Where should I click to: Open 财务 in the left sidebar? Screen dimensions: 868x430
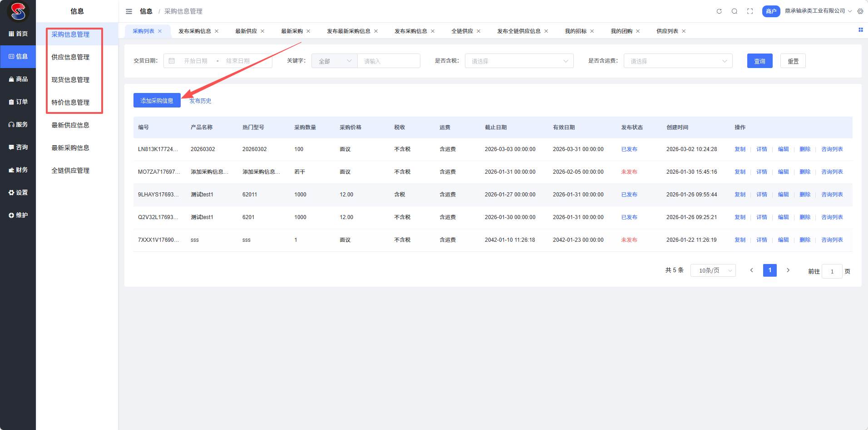(18, 170)
